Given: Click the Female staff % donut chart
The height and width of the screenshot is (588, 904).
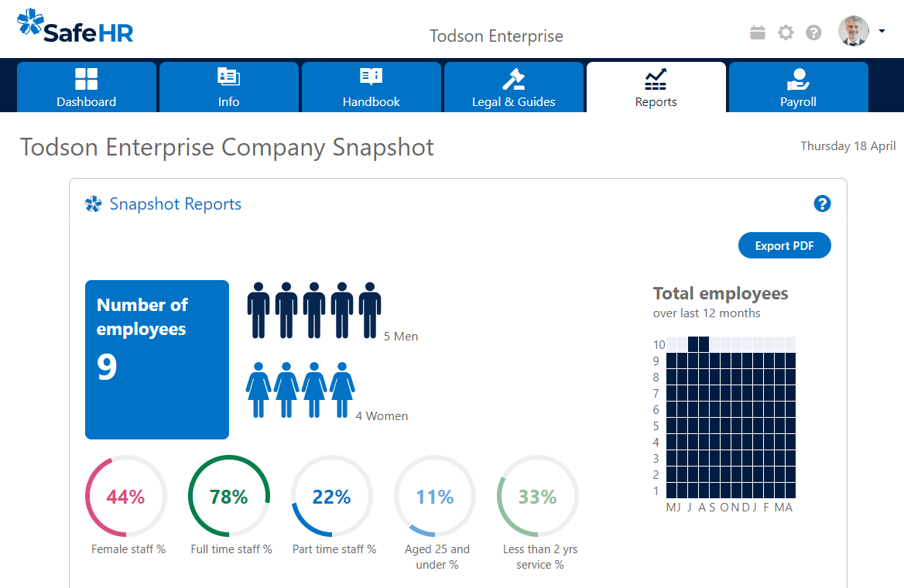Looking at the screenshot, I should 126,496.
